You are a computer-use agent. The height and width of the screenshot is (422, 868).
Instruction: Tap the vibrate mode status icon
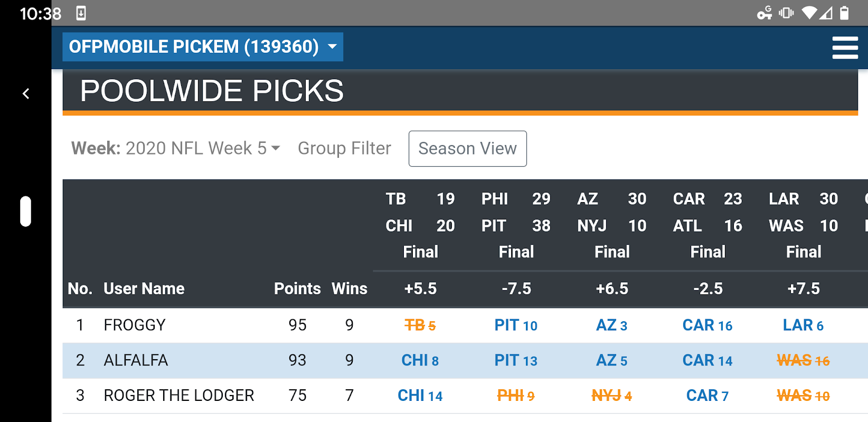pos(786,13)
